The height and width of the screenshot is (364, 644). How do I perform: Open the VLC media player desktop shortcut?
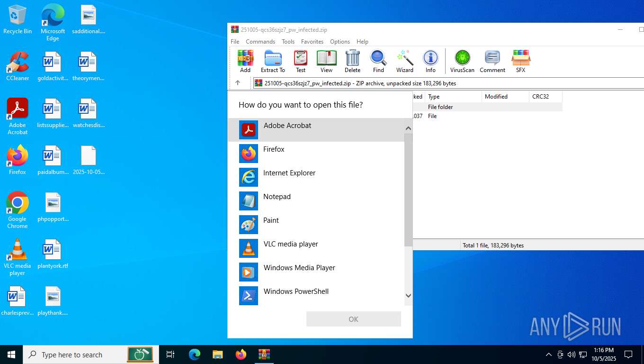click(x=18, y=257)
